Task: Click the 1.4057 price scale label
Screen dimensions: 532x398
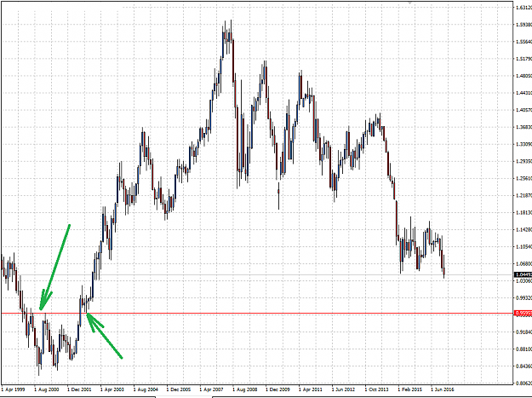Action: (523, 110)
